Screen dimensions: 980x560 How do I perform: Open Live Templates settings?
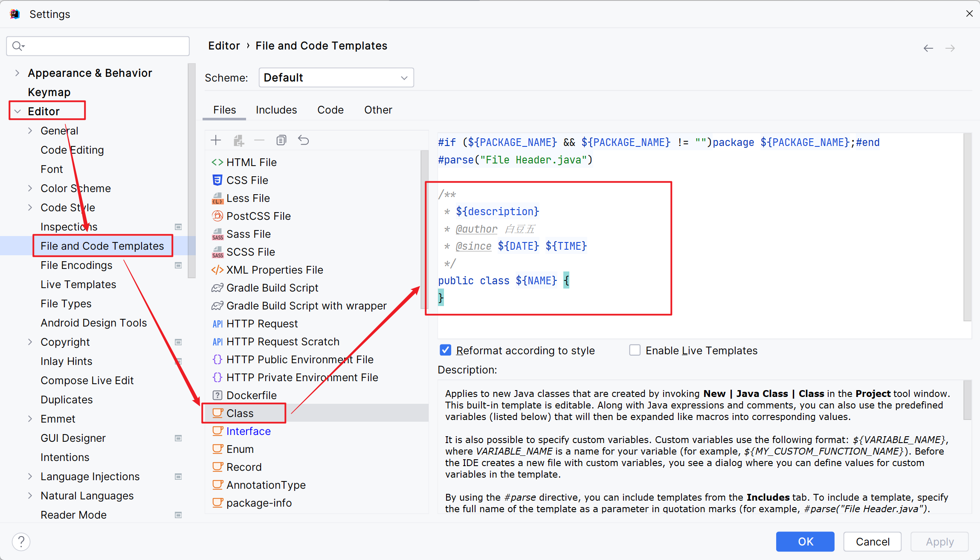tap(78, 284)
